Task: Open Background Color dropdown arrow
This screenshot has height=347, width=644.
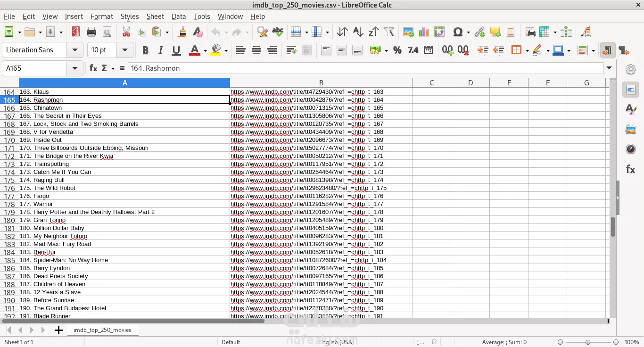Action: coord(226,50)
